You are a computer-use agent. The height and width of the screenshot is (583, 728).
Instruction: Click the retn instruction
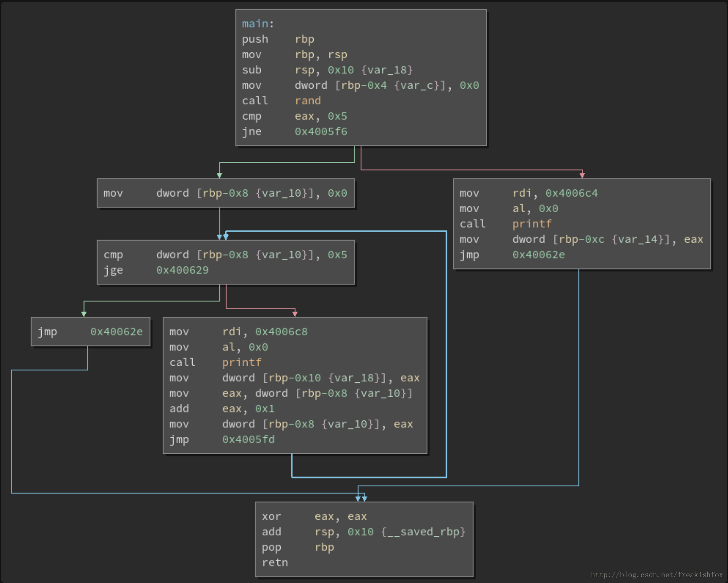coord(275,562)
